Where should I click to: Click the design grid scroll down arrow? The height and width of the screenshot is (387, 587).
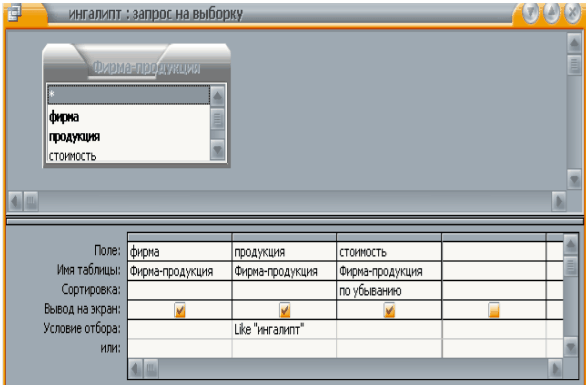coord(571,348)
